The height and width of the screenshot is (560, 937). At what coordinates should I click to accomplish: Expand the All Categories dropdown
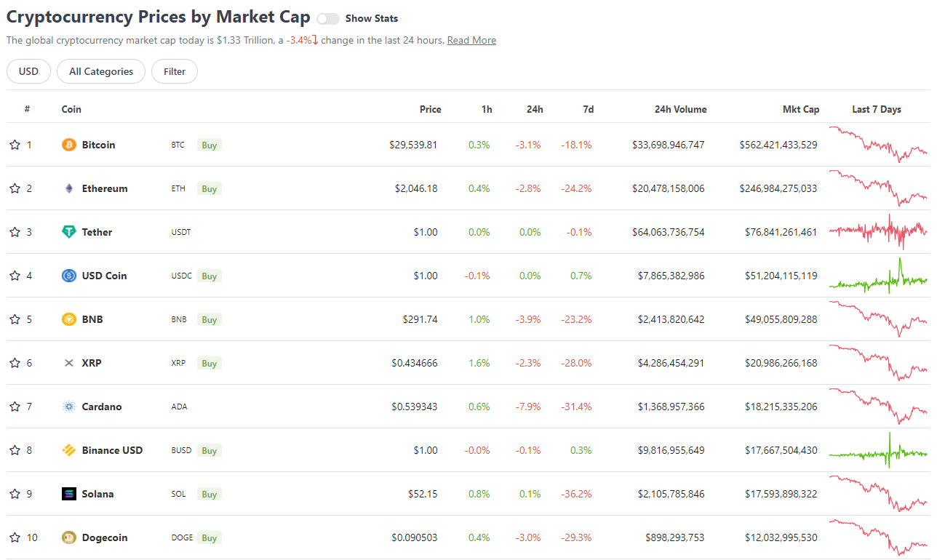click(x=101, y=71)
